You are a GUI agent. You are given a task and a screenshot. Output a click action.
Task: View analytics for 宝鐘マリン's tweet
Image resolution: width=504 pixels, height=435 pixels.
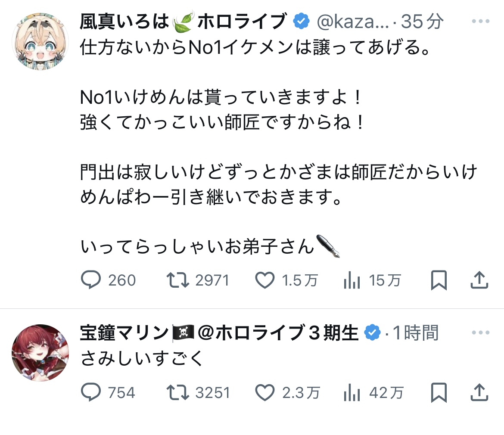[352, 392]
